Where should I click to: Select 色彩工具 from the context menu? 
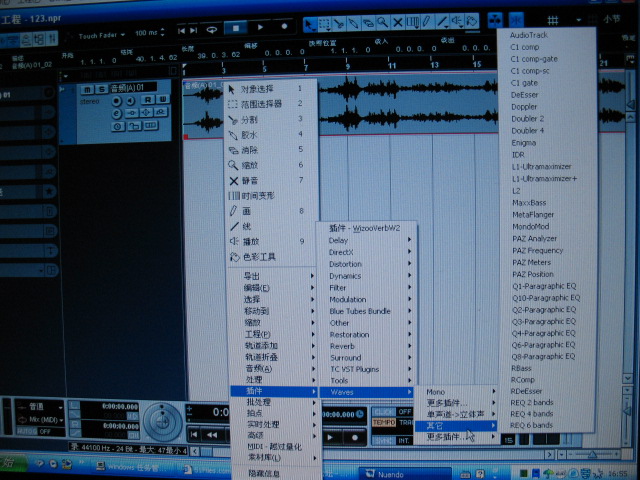tap(271, 257)
